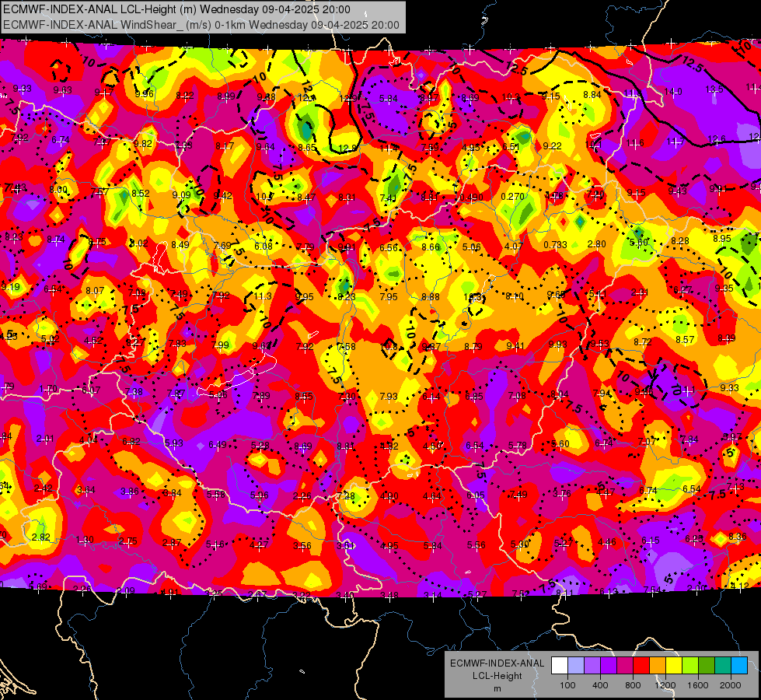
Task: Click the legend label '2000'
Action: tap(731, 685)
